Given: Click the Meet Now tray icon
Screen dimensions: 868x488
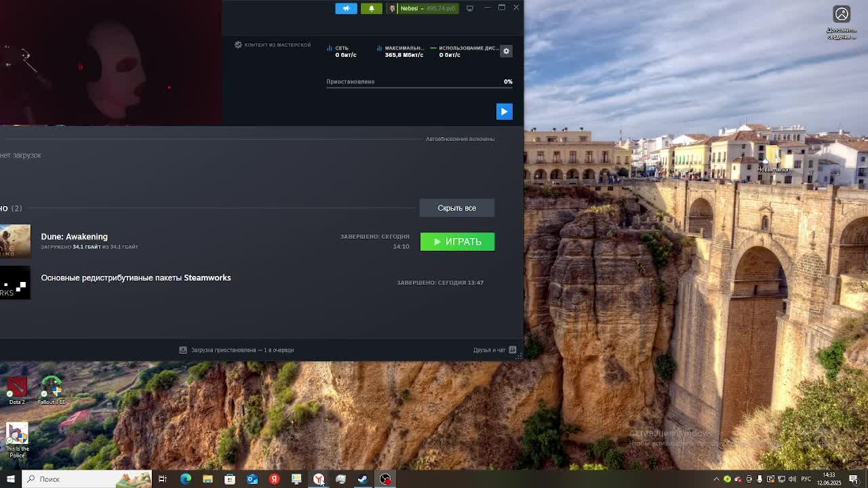Looking at the screenshot, I should click(x=749, y=479).
